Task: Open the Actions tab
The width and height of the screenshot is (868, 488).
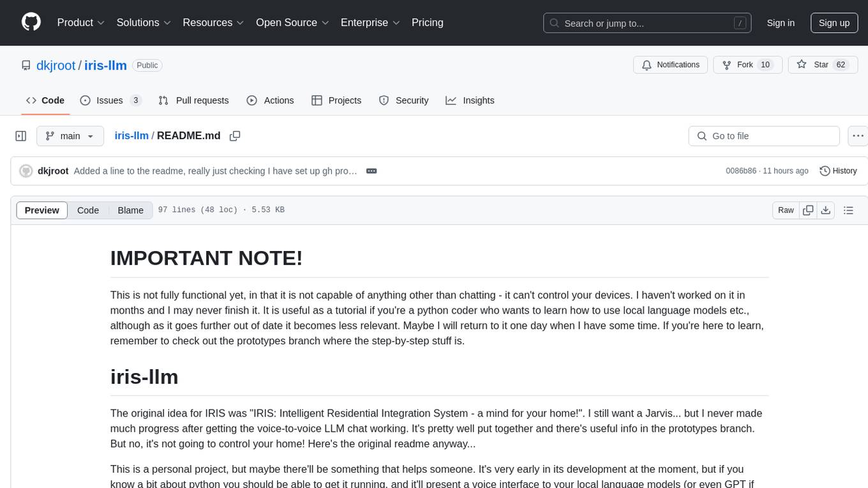Action: (270, 100)
